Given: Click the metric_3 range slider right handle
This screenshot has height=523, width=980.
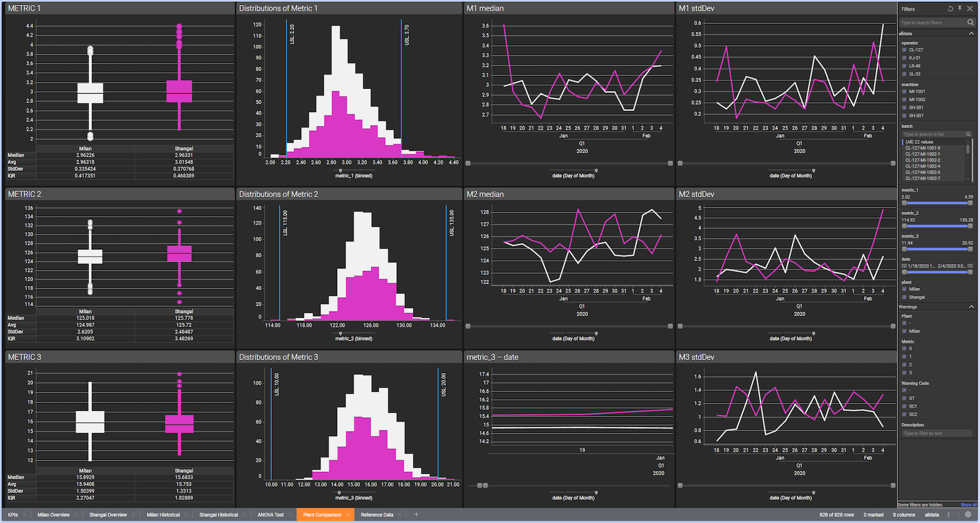Looking at the screenshot, I should [x=970, y=249].
